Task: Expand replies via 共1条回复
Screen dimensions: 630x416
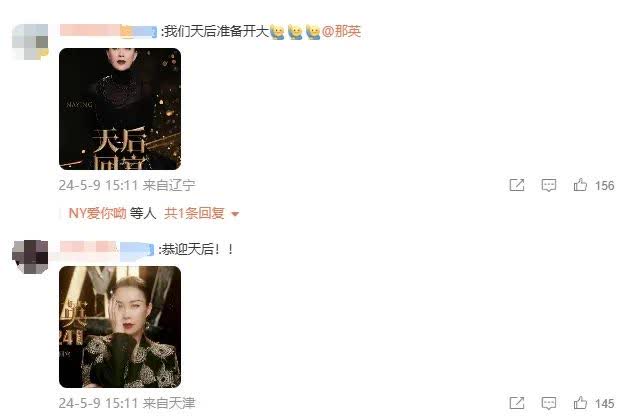Action: point(194,213)
